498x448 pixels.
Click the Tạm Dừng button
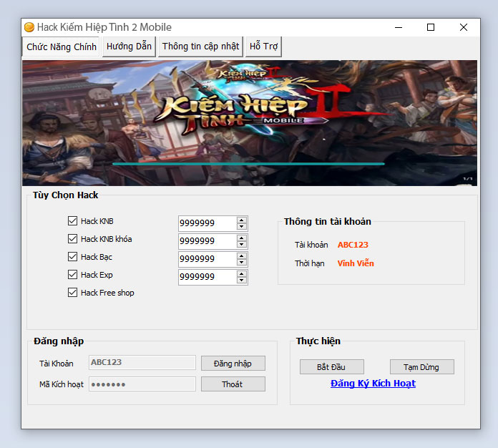click(x=421, y=367)
